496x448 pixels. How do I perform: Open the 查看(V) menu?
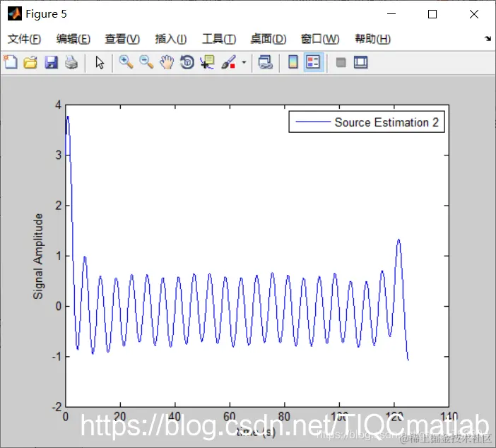(122, 39)
